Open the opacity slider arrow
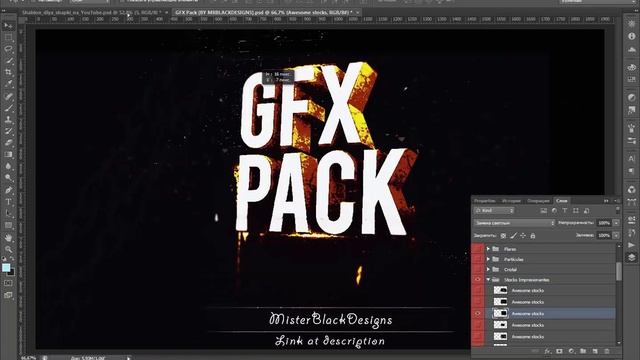 tap(616, 223)
